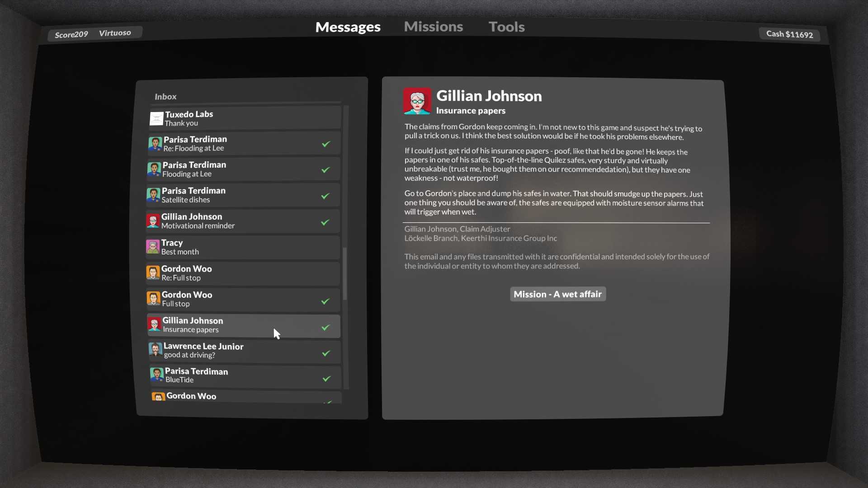The image size is (868, 488).
Task: Select Score209 Virtuoso label top left
Action: pos(92,33)
